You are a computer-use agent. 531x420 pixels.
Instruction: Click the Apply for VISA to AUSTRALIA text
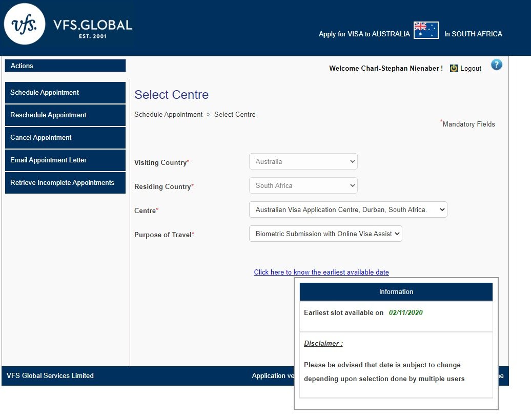coord(364,34)
